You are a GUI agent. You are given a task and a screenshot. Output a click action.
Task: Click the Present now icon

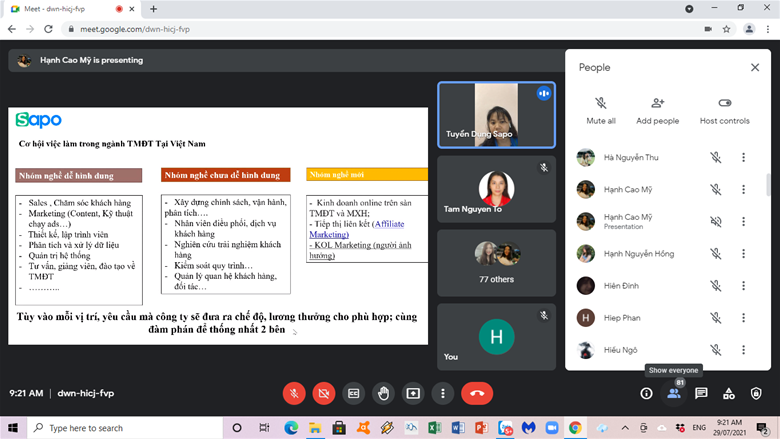point(413,393)
